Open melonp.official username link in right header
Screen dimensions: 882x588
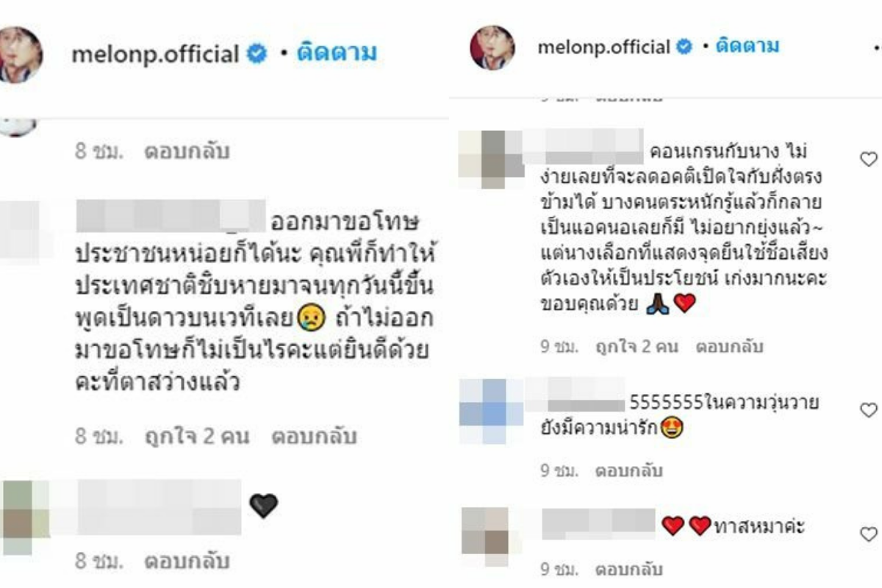604,48
